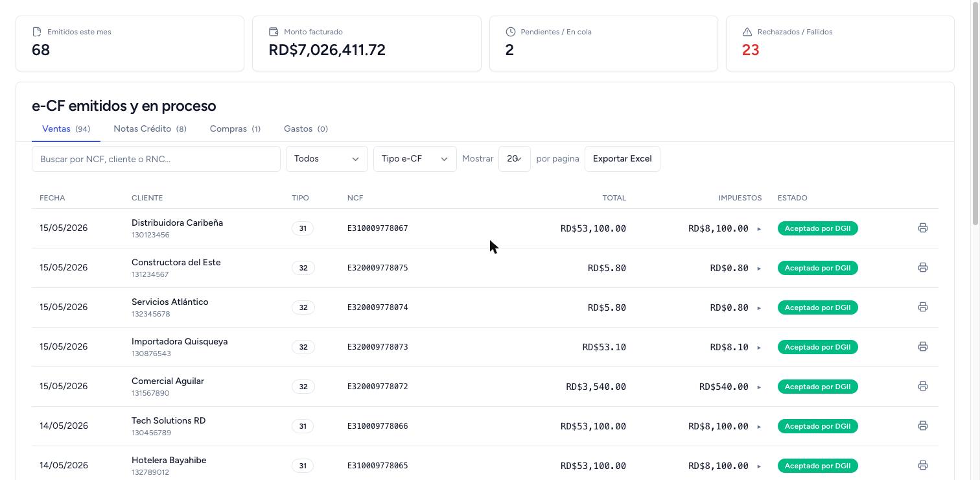Viewport: 980px width, 480px height.
Task: Click NCF E320009778072
Action: tap(378, 387)
